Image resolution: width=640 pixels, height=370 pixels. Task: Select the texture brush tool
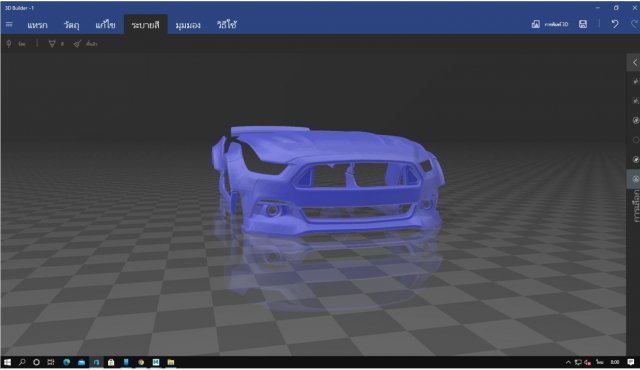coord(77,43)
